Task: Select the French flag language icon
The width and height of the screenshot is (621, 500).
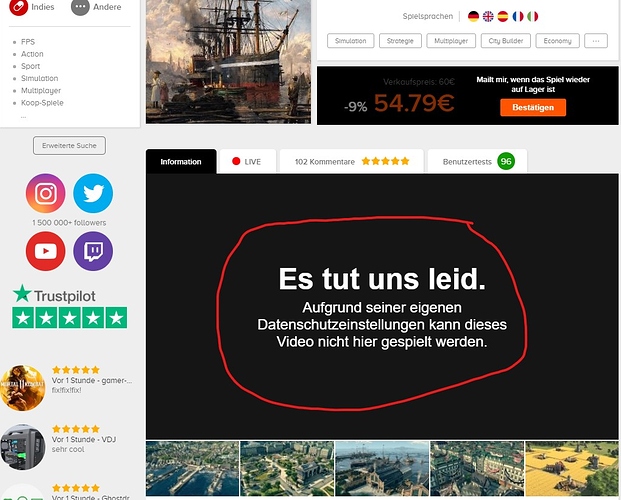Action: click(518, 16)
